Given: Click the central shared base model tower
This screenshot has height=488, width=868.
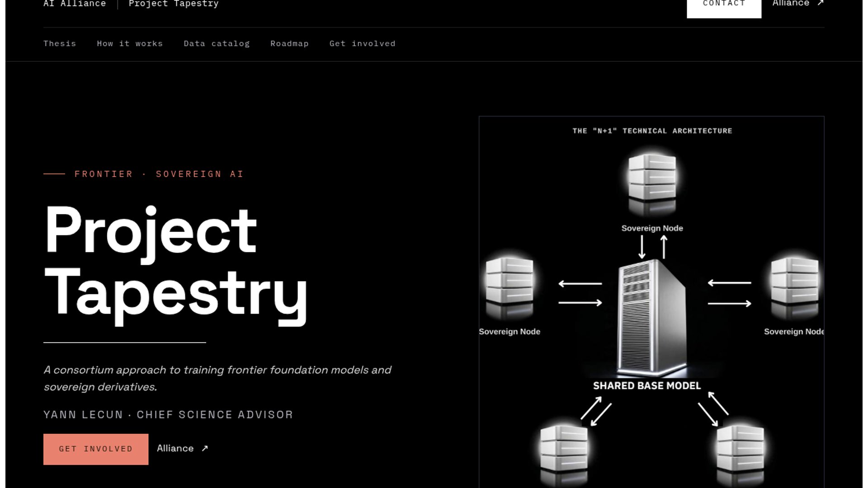Looking at the screenshot, I should pyautogui.click(x=651, y=317).
